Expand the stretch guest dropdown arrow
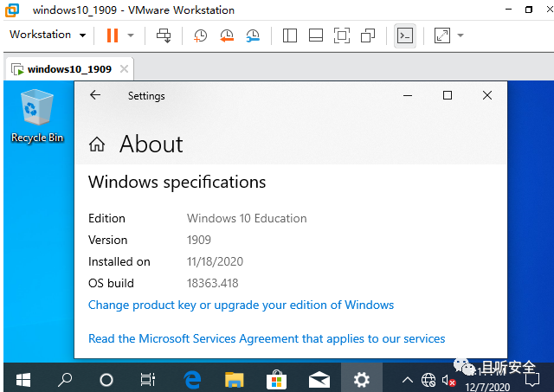This screenshot has width=554, height=392. coord(461,35)
